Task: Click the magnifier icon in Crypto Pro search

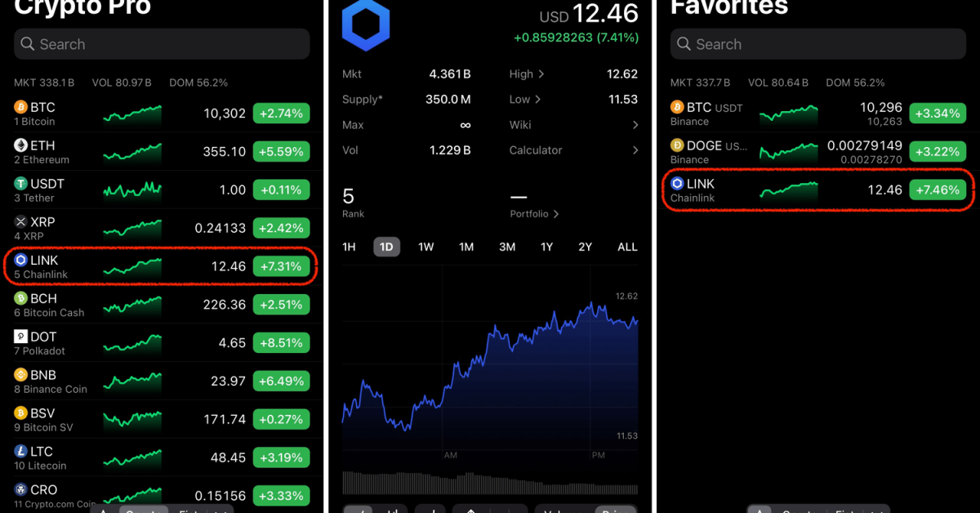Action: [29, 44]
